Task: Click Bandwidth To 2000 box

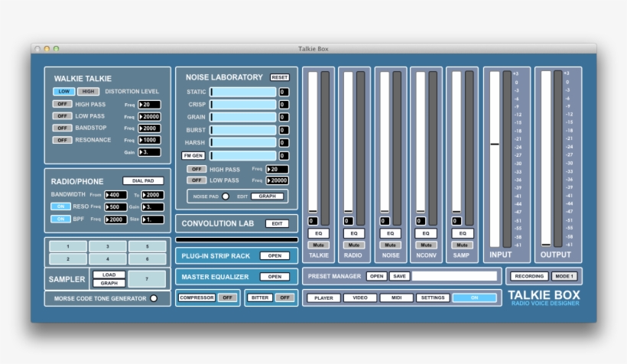Action: click(153, 195)
